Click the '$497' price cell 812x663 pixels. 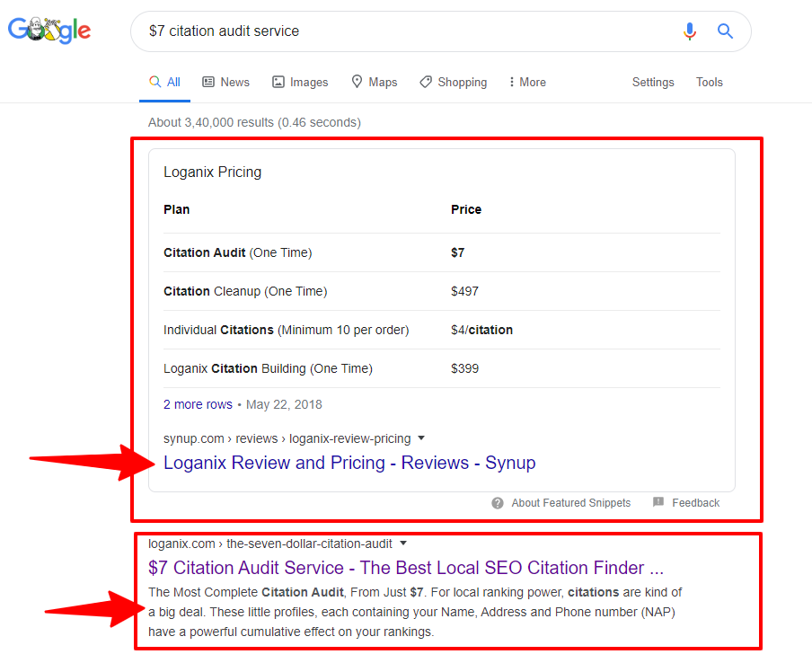coord(464,291)
